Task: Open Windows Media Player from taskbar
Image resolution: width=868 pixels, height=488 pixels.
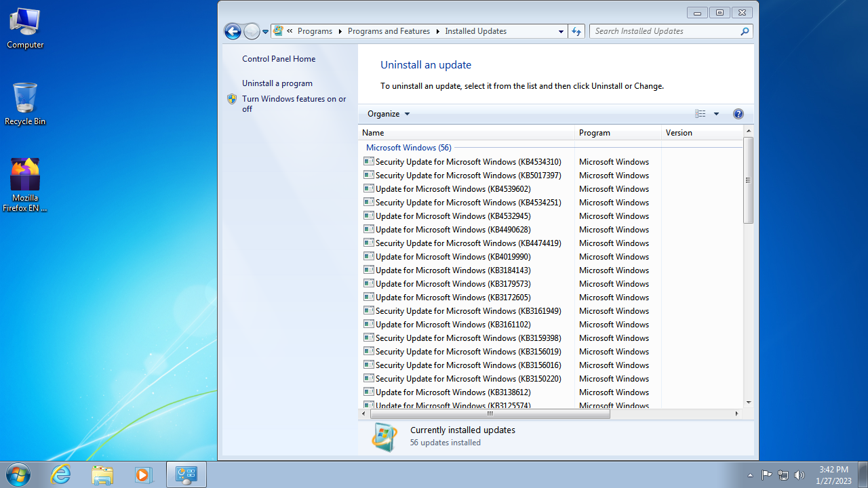Action: (x=143, y=474)
